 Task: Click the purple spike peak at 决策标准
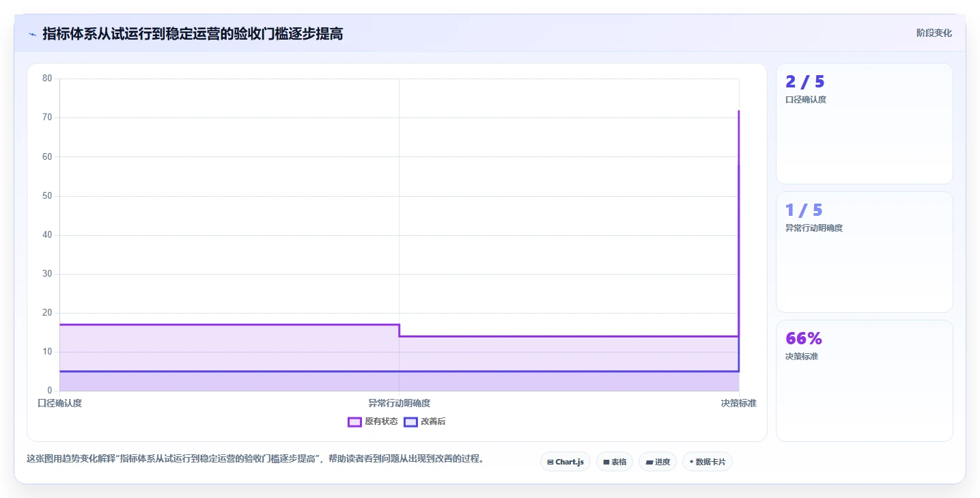738,111
